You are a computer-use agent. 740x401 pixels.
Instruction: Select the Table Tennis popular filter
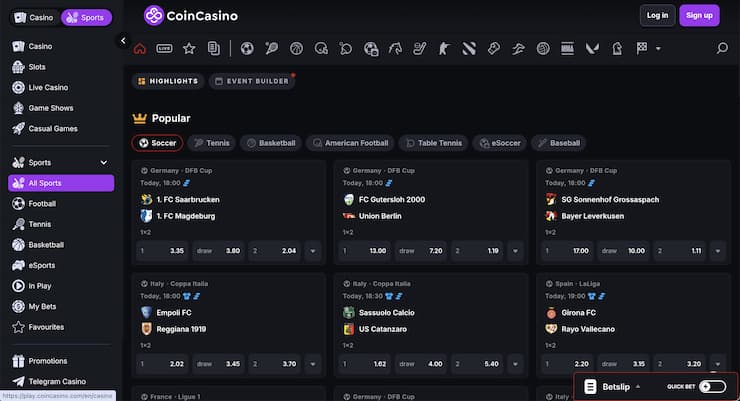click(x=434, y=143)
